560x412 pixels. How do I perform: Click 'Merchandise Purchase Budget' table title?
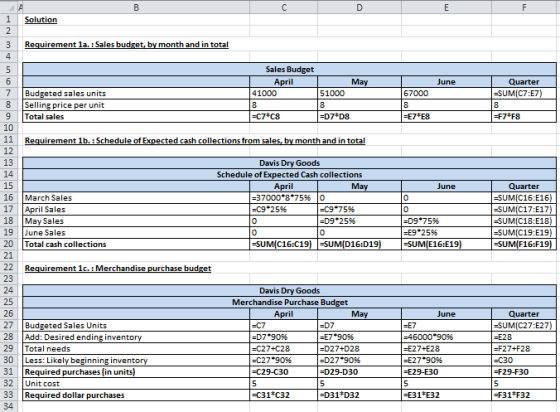(289, 302)
